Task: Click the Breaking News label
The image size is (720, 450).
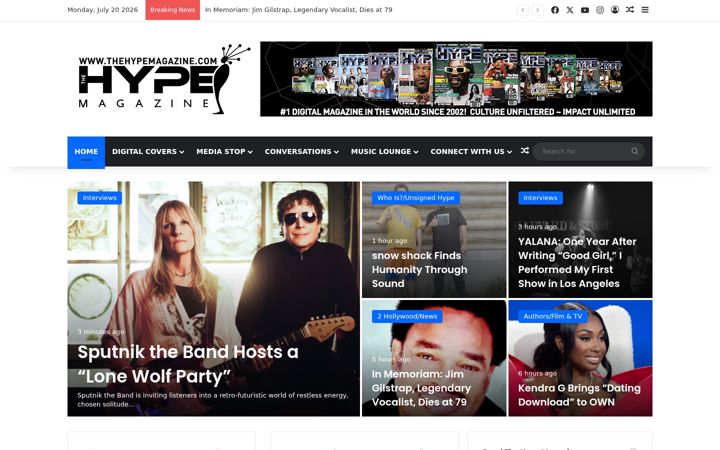Action: click(x=173, y=10)
